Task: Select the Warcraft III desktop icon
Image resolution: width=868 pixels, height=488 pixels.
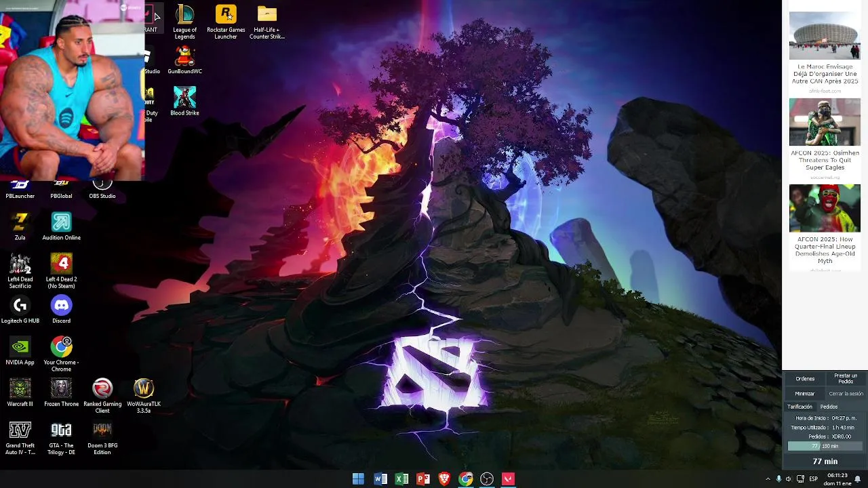Action: click(20, 392)
